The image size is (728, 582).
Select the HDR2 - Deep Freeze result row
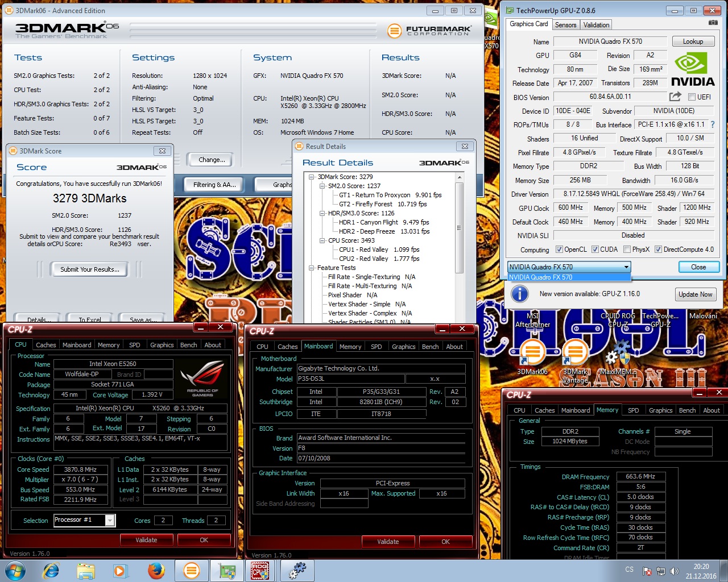point(384,231)
